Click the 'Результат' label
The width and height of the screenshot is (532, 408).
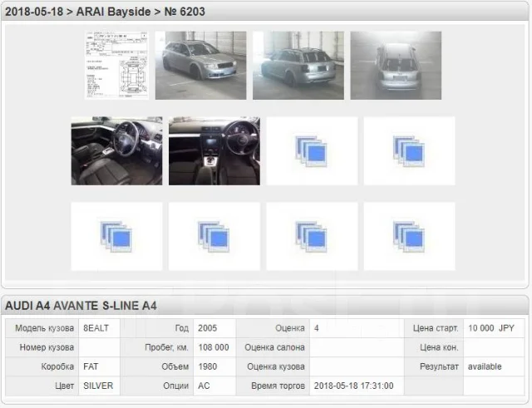(x=439, y=366)
